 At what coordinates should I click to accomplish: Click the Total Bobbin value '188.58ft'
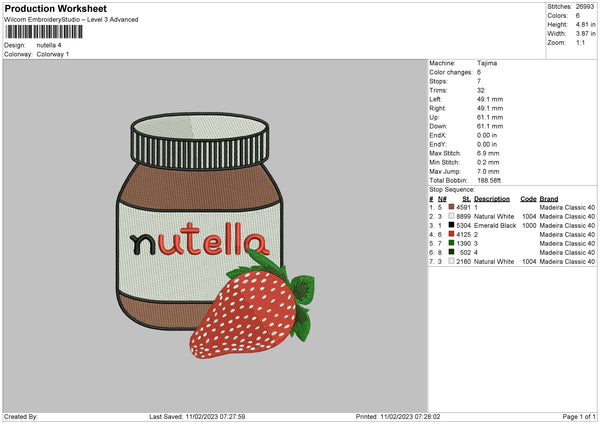pos(489,180)
